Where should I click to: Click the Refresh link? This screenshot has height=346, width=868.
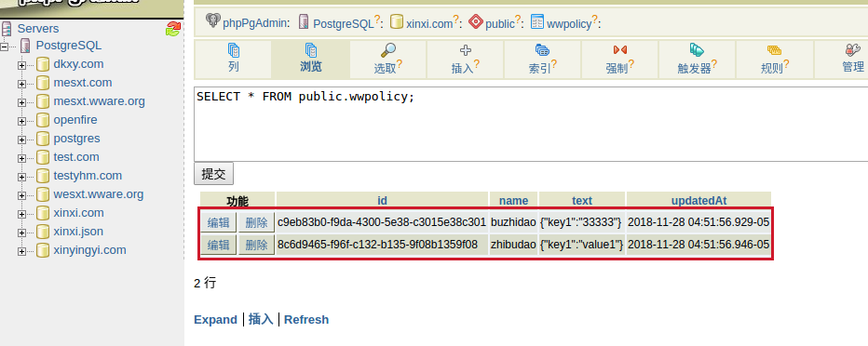tap(306, 319)
